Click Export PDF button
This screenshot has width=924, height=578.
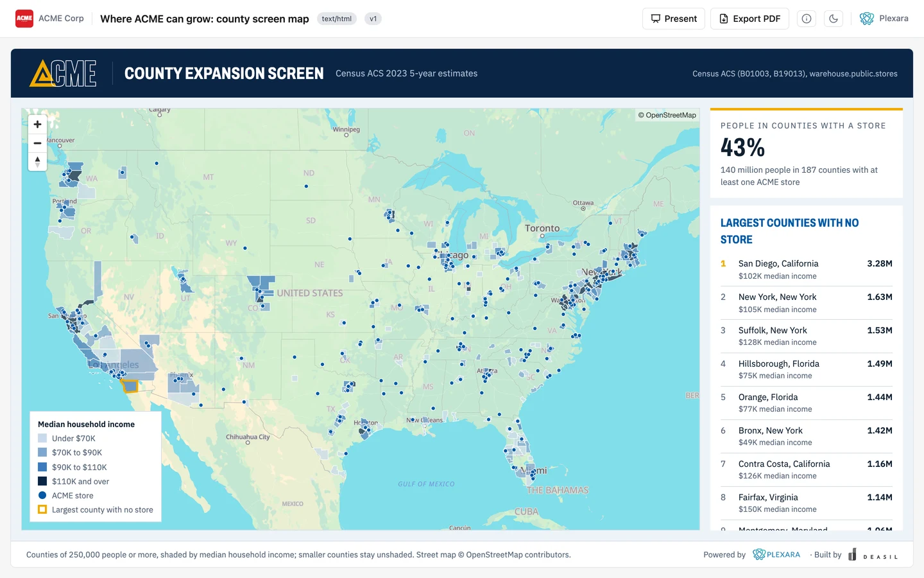coord(749,19)
